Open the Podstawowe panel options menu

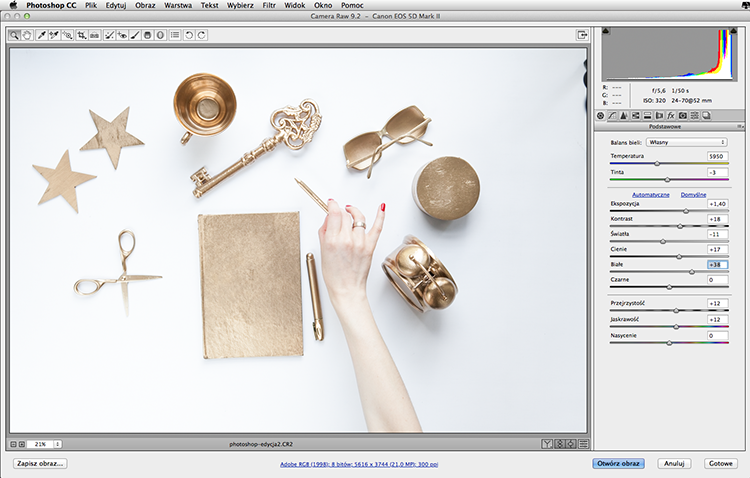click(740, 127)
